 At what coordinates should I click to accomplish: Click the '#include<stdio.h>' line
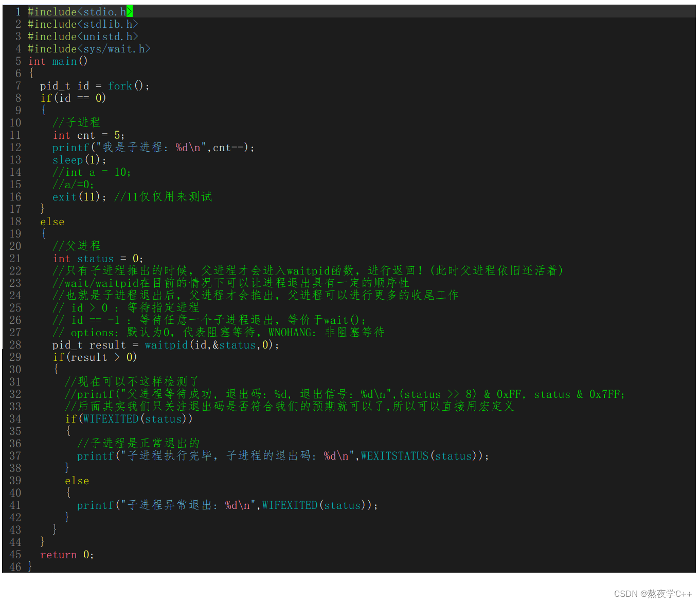[80, 11]
